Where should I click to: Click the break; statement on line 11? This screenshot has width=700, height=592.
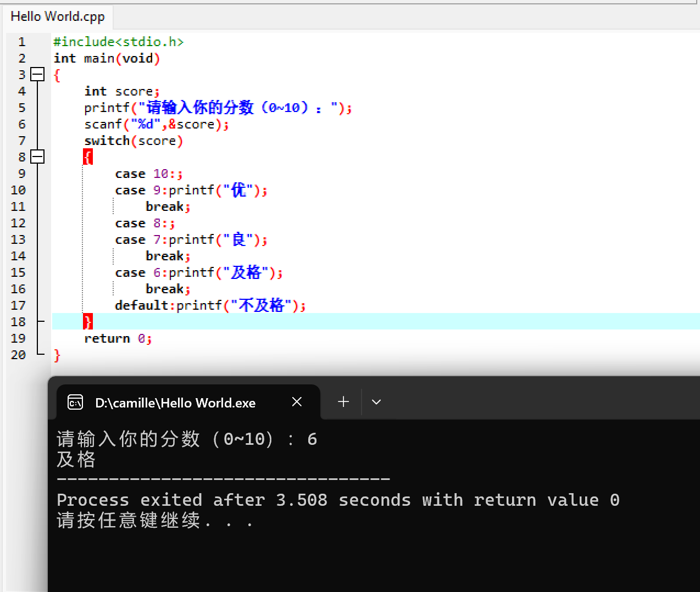168,206
